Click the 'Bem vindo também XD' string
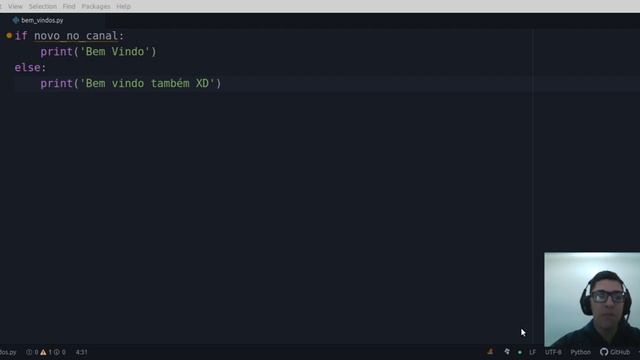The image size is (640, 360). point(147,83)
